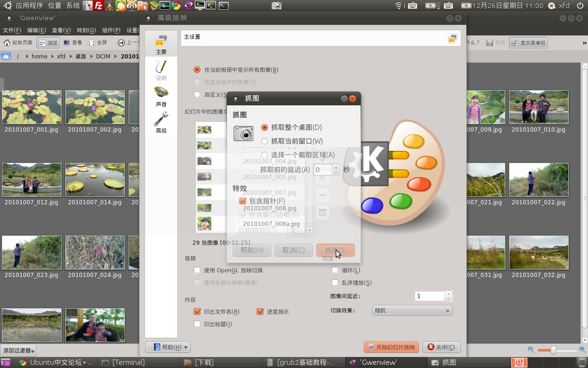This screenshot has width=588, height=368.
Task: Click the purple eye launcher icon
Action: pyautogui.click(x=188, y=6)
